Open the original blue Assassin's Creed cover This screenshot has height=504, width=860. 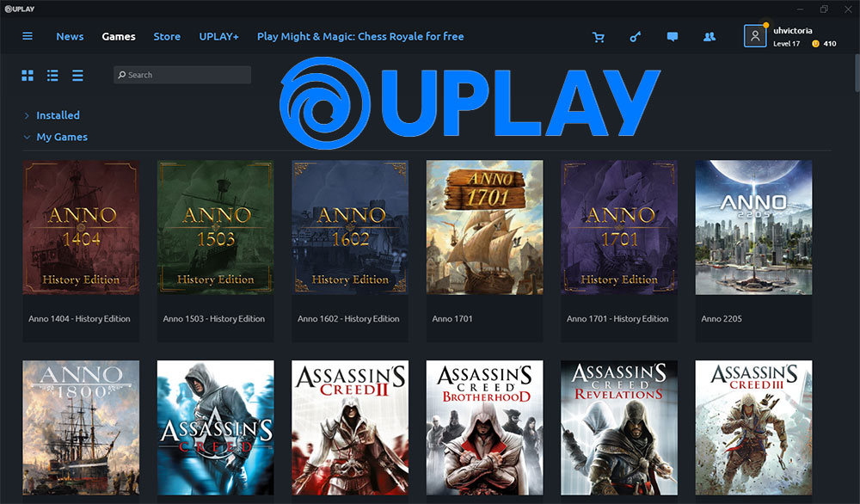[216, 427]
